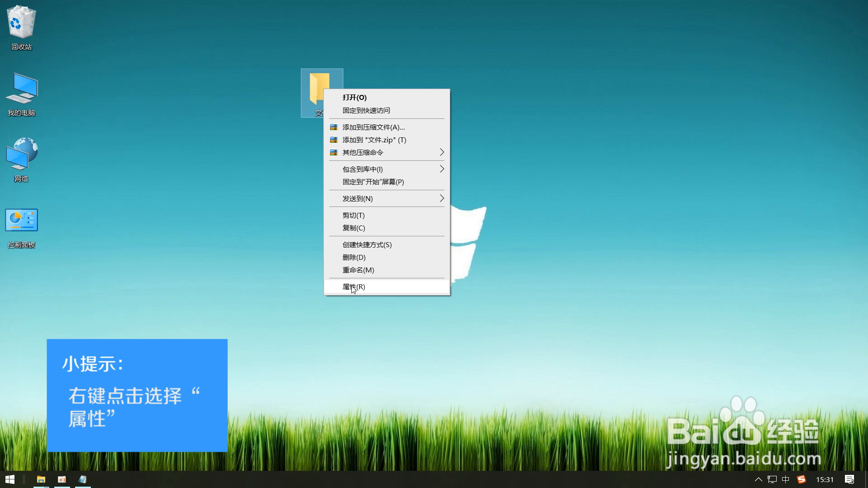The width and height of the screenshot is (868, 488).
Task: Choose 复制(C) from the context menu
Action: tap(387, 228)
